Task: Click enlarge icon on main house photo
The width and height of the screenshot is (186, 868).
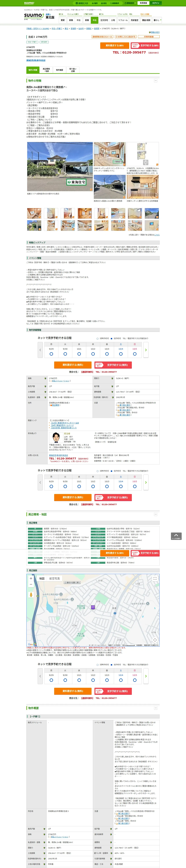Action: pos(91,189)
